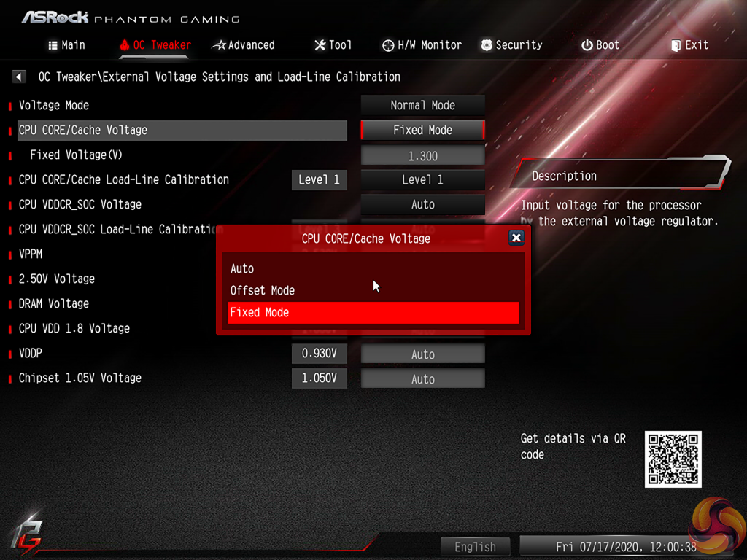
Task: Open H/W Monitor via its globe icon
Action: tap(387, 44)
